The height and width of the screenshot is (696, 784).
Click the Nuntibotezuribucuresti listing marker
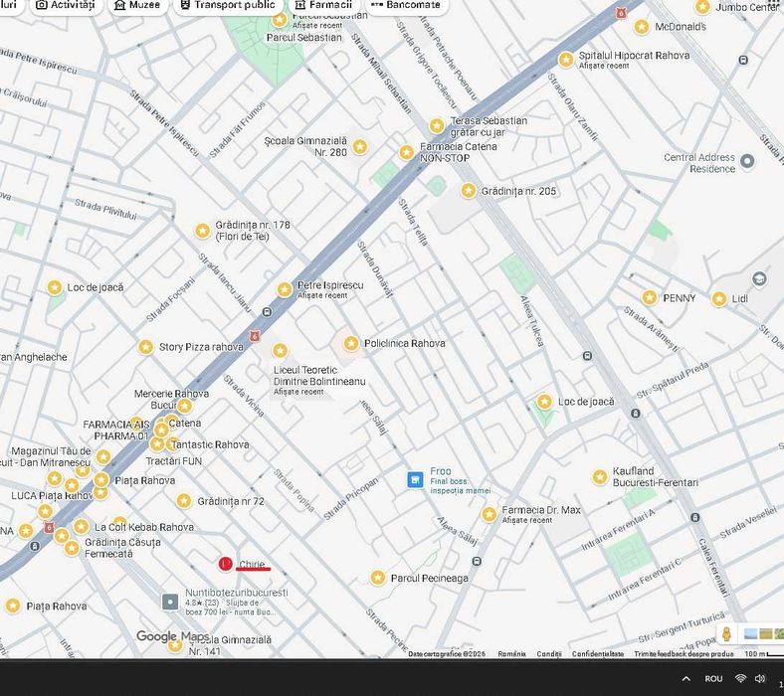click(x=170, y=603)
